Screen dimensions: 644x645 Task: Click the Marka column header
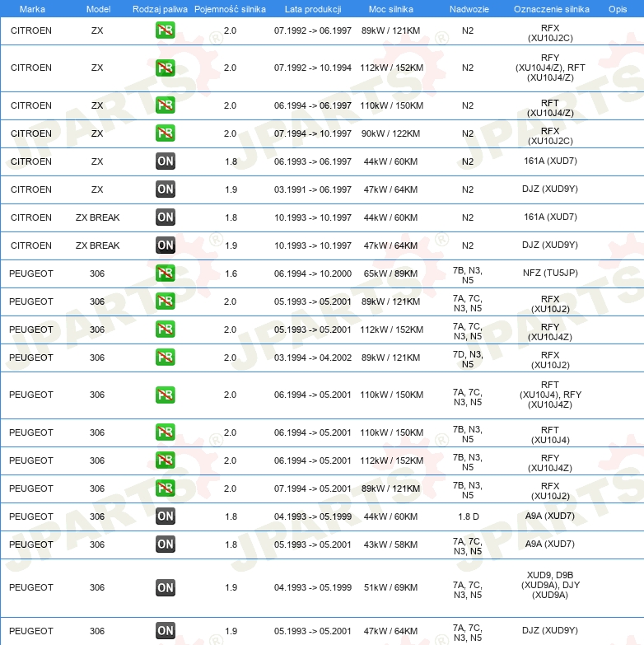tap(31, 9)
